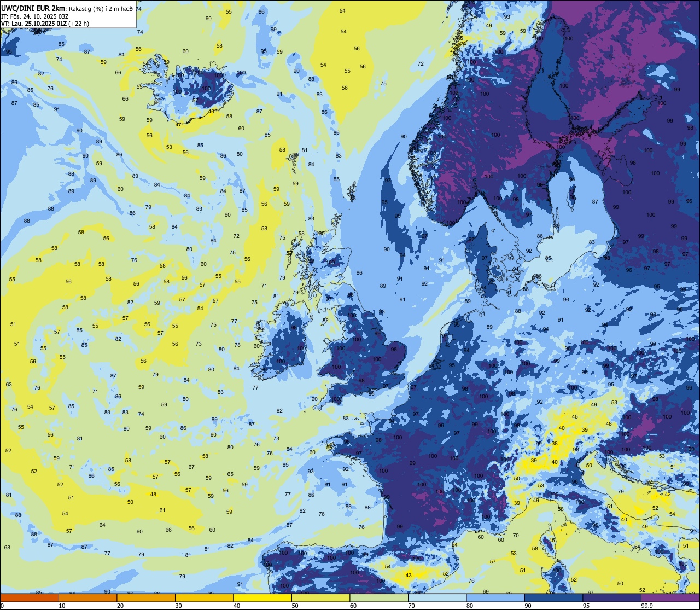The width and height of the screenshot is (700, 610).
Task: Click the purple above-99.9 legend swatch
Action: (670, 597)
